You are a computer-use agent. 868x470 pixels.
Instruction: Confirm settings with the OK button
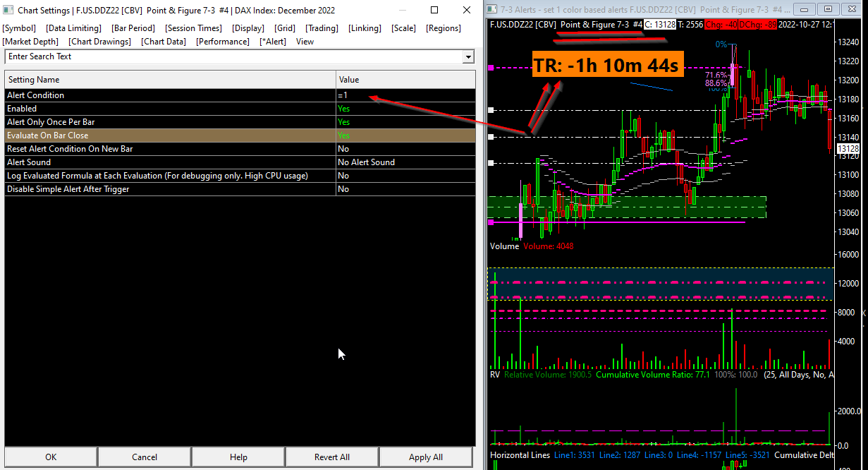(51, 457)
